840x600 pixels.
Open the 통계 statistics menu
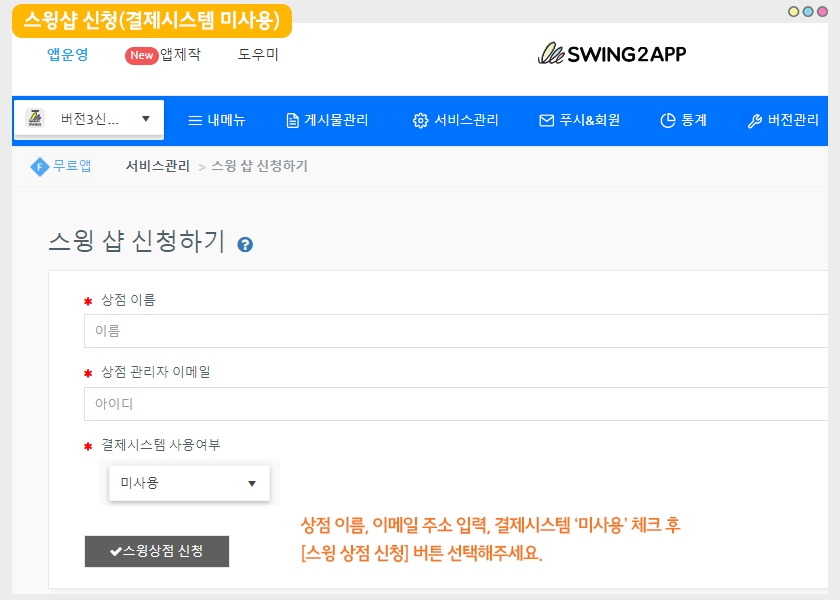click(683, 120)
